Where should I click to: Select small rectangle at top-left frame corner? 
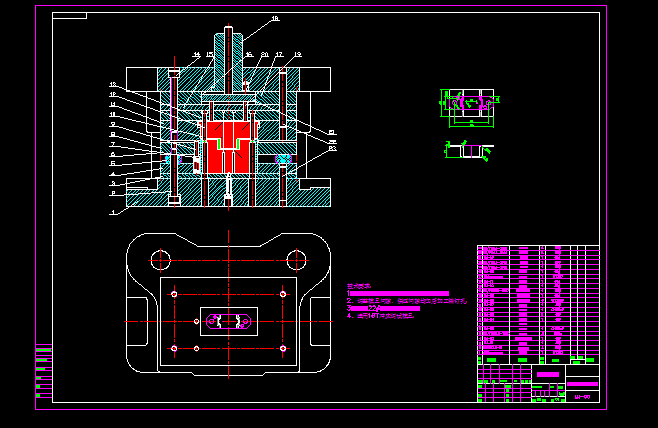[70, 16]
